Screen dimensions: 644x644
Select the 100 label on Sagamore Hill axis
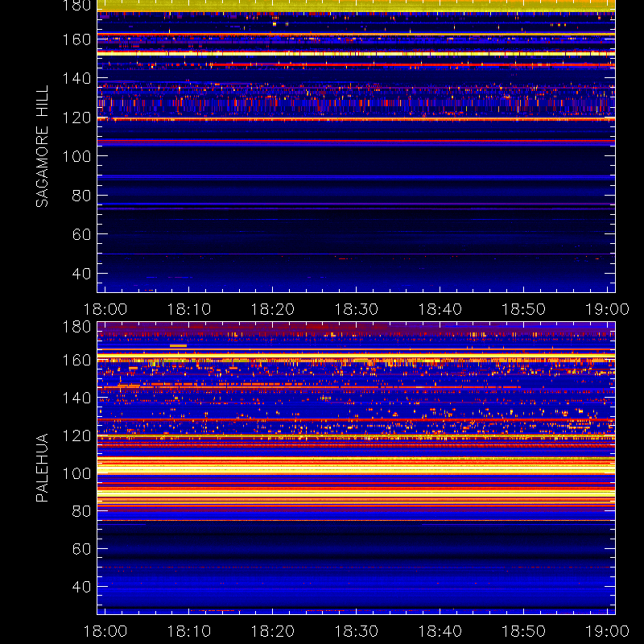pos(76,156)
